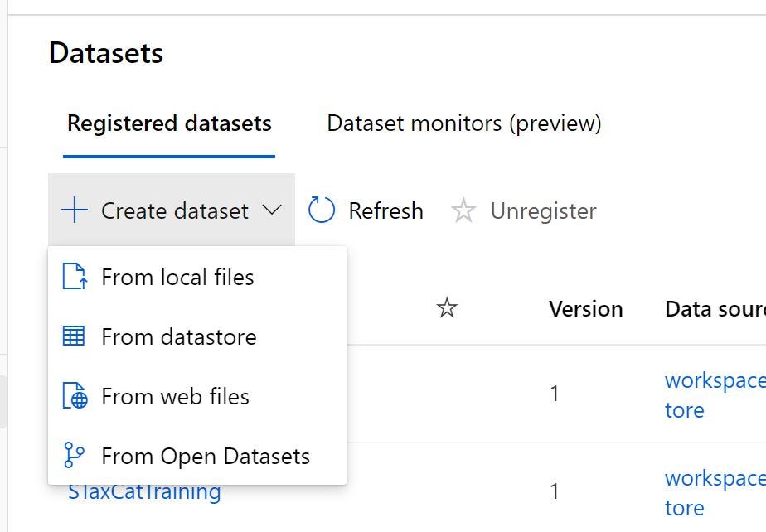Screen dimensions: 766x532
Task: Click the plus icon on Create dataset
Action: (x=74, y=210)
